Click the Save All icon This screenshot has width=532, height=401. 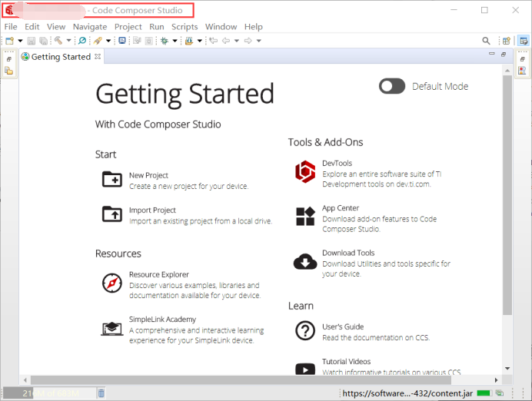(43, 41)
